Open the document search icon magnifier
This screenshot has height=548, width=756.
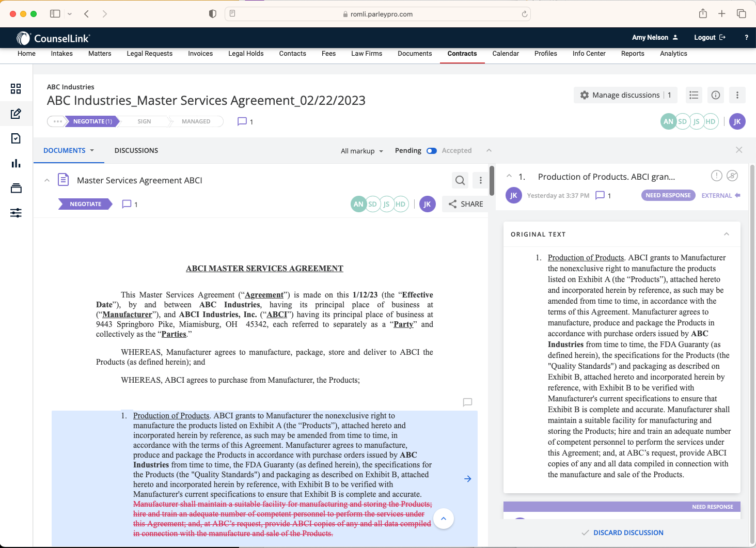(x=460, y=180)
